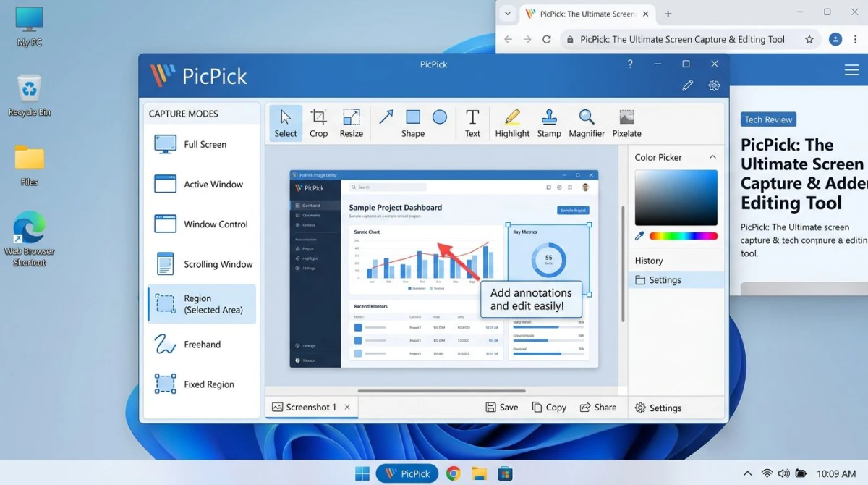Image resolution: width=868 pixels, height=485 pixels.
Task: Open the volume speaker icon
Action: tap(783, 474)
